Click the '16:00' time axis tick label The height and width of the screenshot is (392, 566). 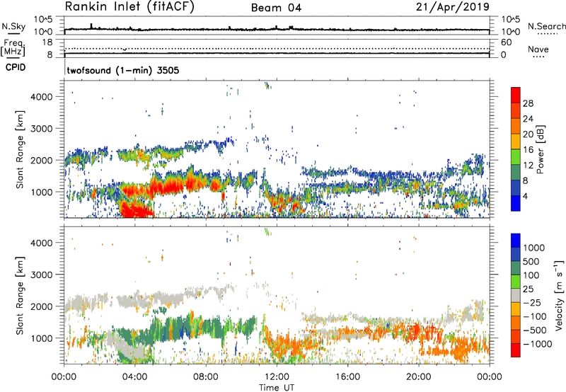347,377
